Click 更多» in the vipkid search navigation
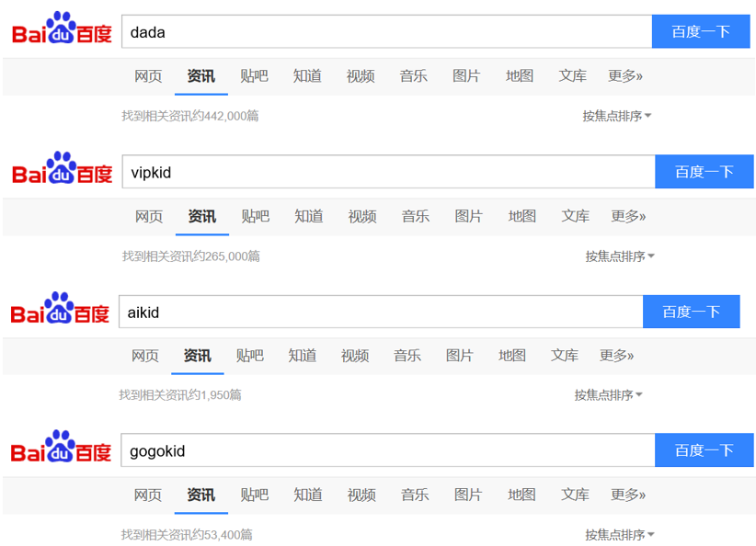The width and height of the screenshot is (756, 546). click(x=628, y=216)
